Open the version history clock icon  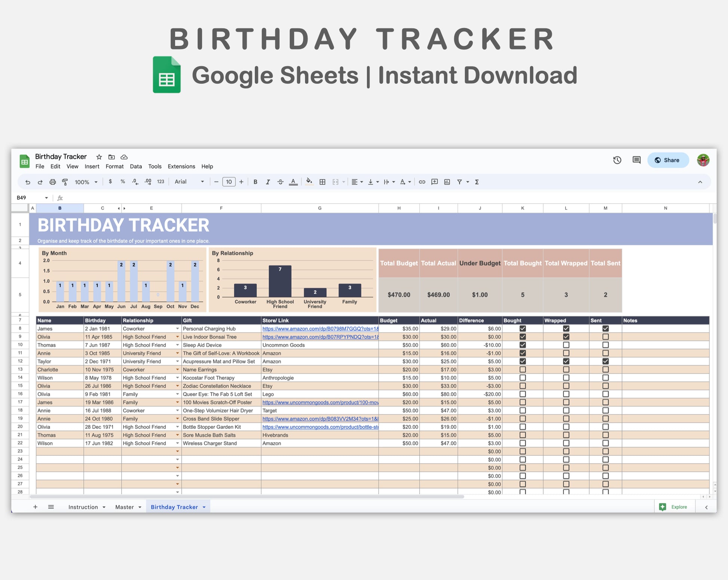617,160
